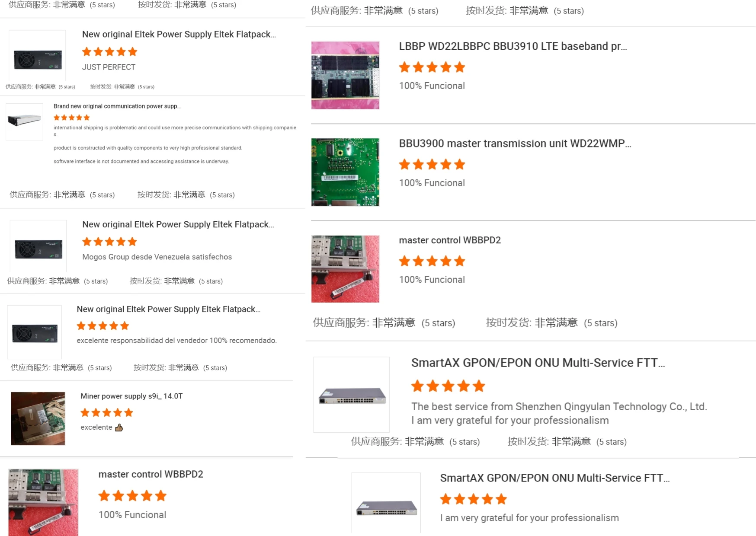
Task: Click the thumbs-up icon beside "excelente"
Action: click(119, 428)
